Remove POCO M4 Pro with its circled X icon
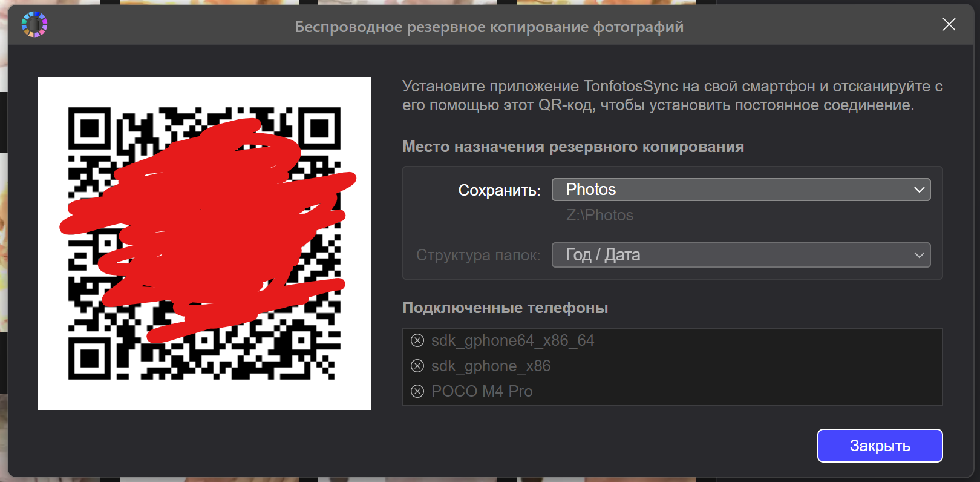Image resolution: width=980 pixels, height=482 pixels. (x=417, y=391)
